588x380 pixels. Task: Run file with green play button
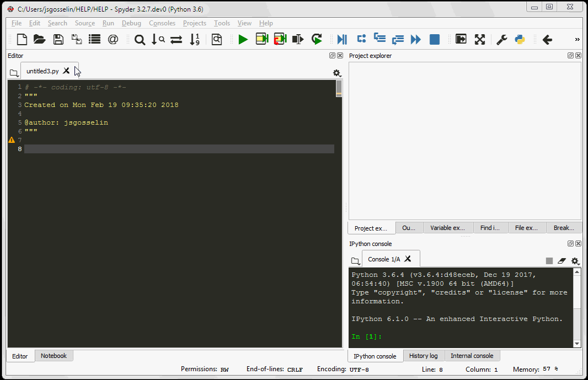[243, 39]
